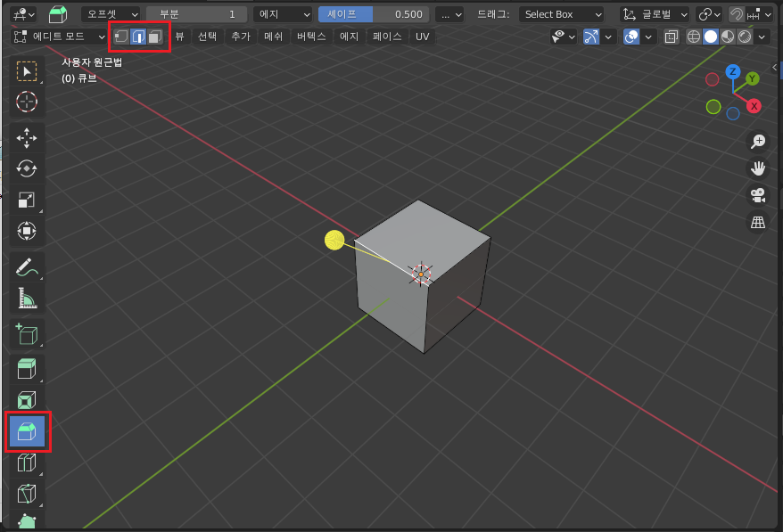Screen dimensions: 783x532
Task: Click the yellow bevel gizmo handle
Action: [x=334, y=240]
